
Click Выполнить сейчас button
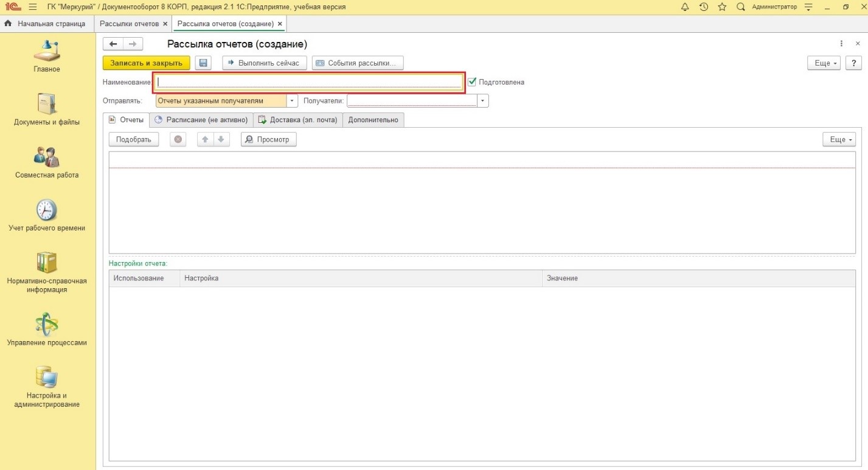tap(264, 63)
